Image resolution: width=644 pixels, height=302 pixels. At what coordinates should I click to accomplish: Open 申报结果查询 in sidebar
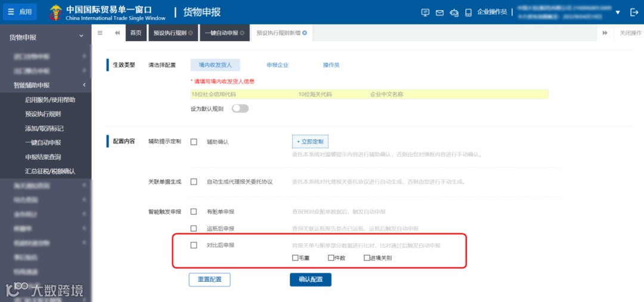[x=43, y=157]
